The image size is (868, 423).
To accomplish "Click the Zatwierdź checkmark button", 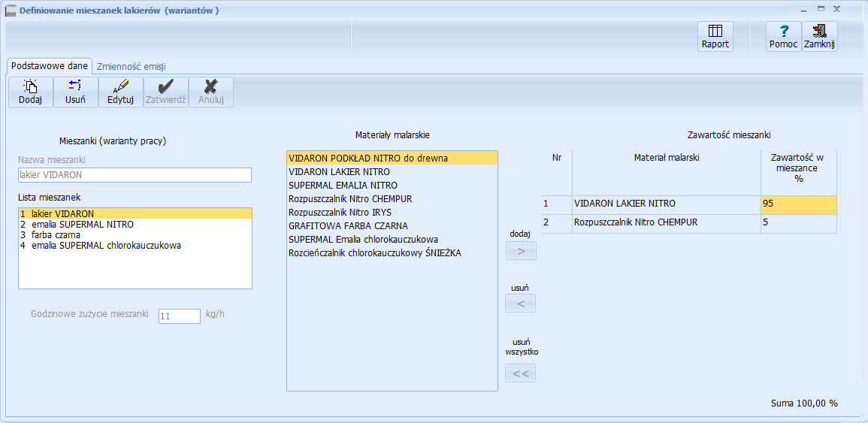I will click(x=165, y=92).
